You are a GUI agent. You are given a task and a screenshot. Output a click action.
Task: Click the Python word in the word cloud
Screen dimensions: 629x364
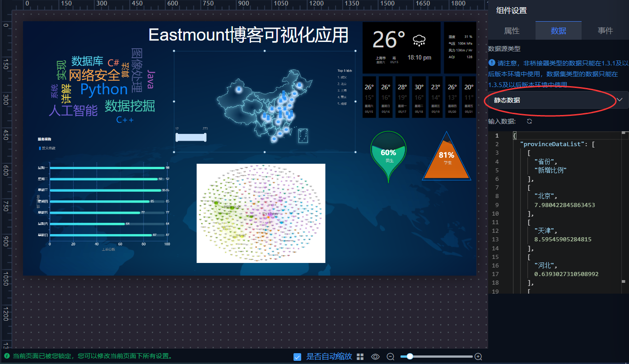(104, 90)
